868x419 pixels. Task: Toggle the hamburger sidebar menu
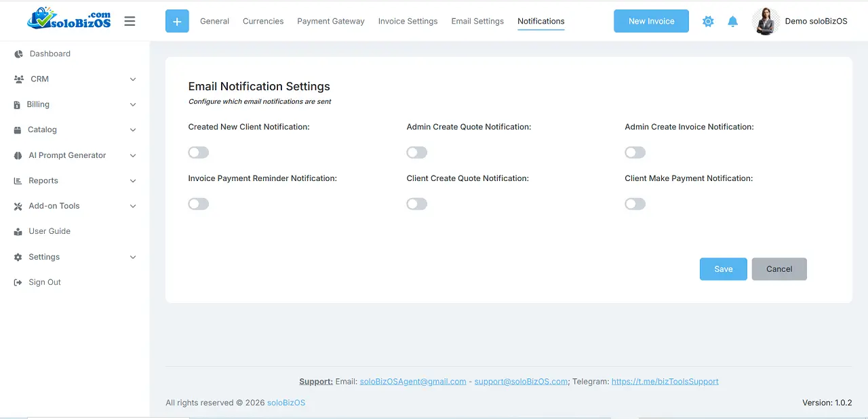click(130, 21)
